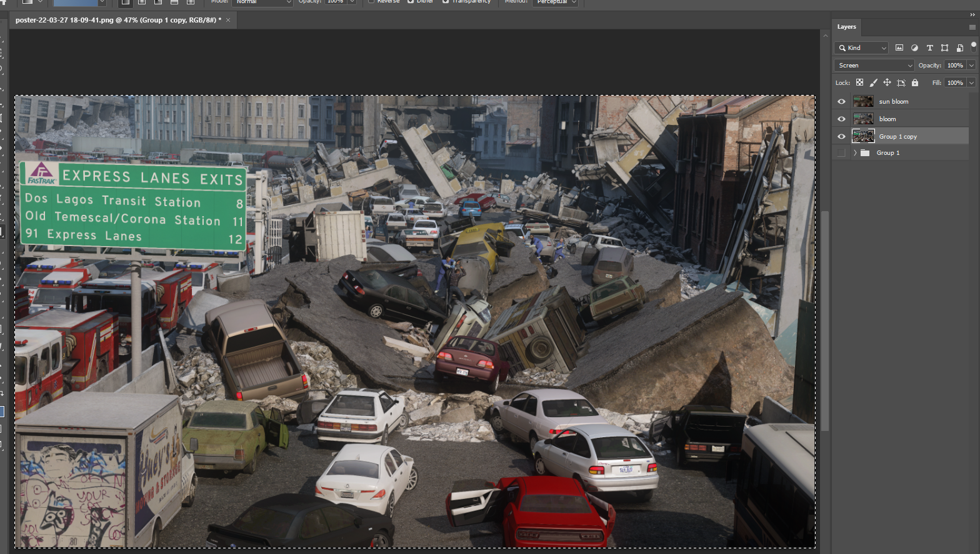Image resolution: width=980 pixels, height=554 pixels.
Task: Enable the Reverse gradient checkbox
Action: tap(371, 1)
